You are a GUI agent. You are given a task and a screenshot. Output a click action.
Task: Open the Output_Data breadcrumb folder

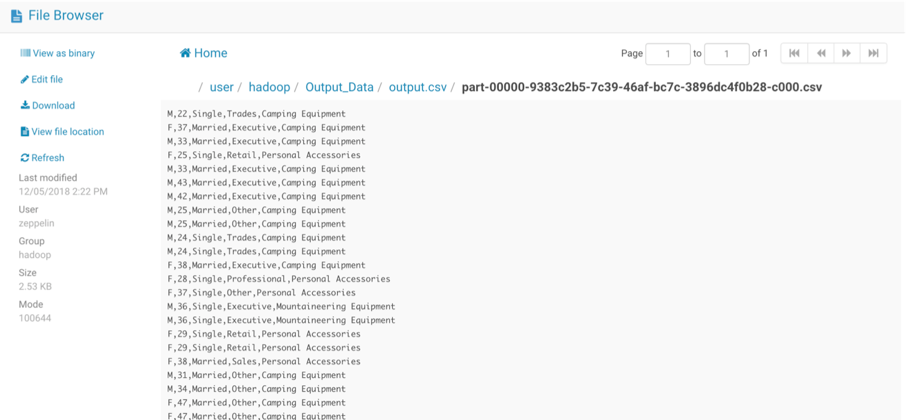pyautogui.click(x=339, y=87)
